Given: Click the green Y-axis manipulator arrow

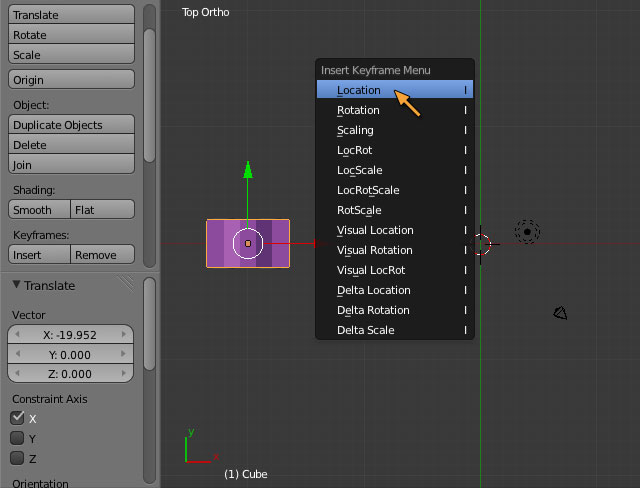Looking at the screenshot, I should (248, 170).
